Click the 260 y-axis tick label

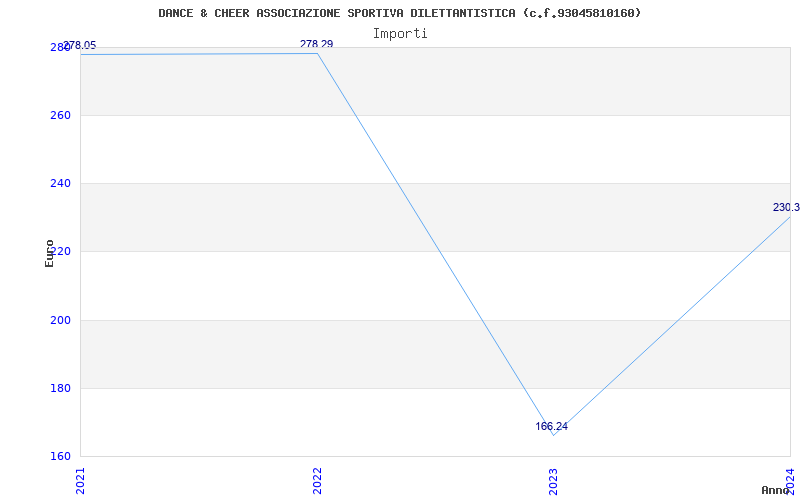pos(60,115)
